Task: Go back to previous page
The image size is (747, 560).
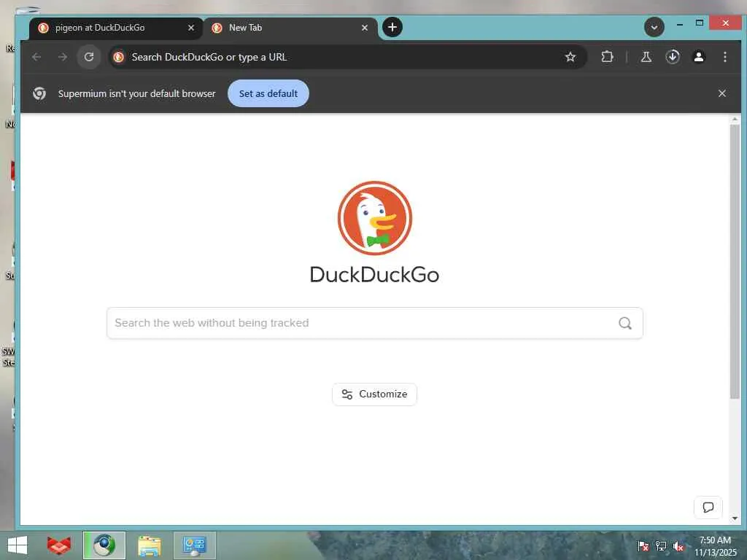Action: tap(36, 57)
